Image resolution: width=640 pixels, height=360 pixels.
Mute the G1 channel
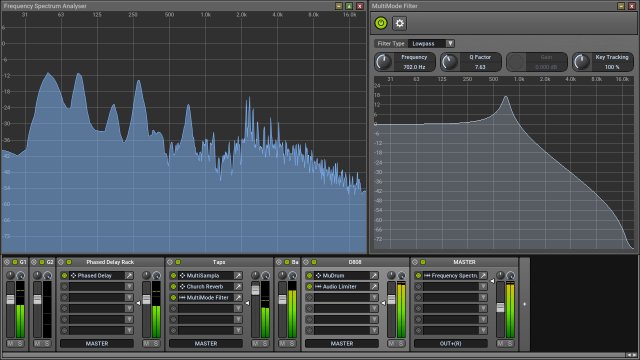coord(11,344)
